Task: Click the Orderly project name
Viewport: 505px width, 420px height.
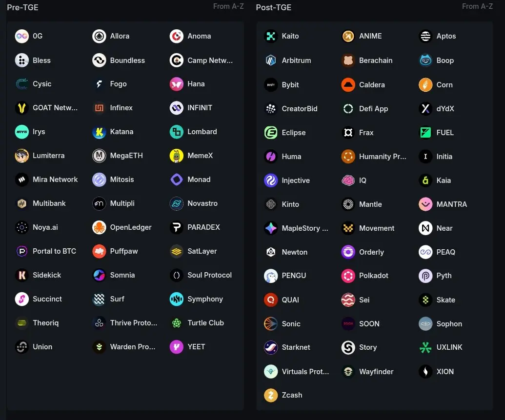Action: [x=371, y=252]
